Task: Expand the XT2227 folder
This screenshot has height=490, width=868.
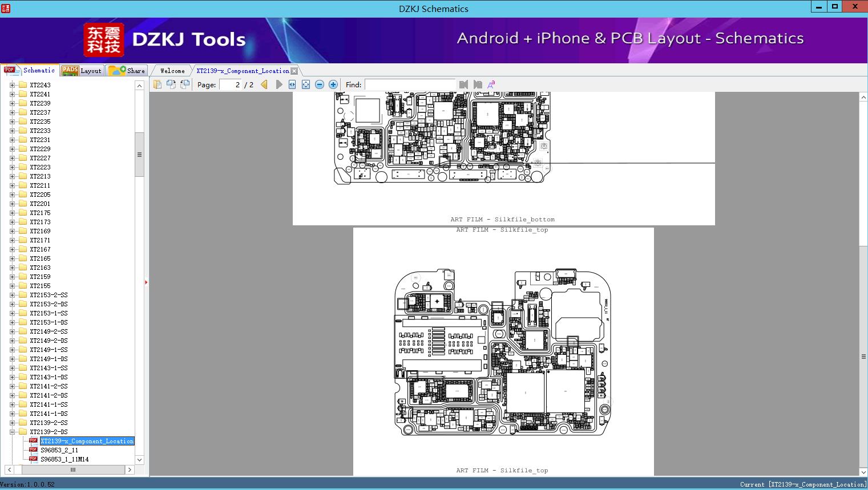Action: [x=13, y=158]
